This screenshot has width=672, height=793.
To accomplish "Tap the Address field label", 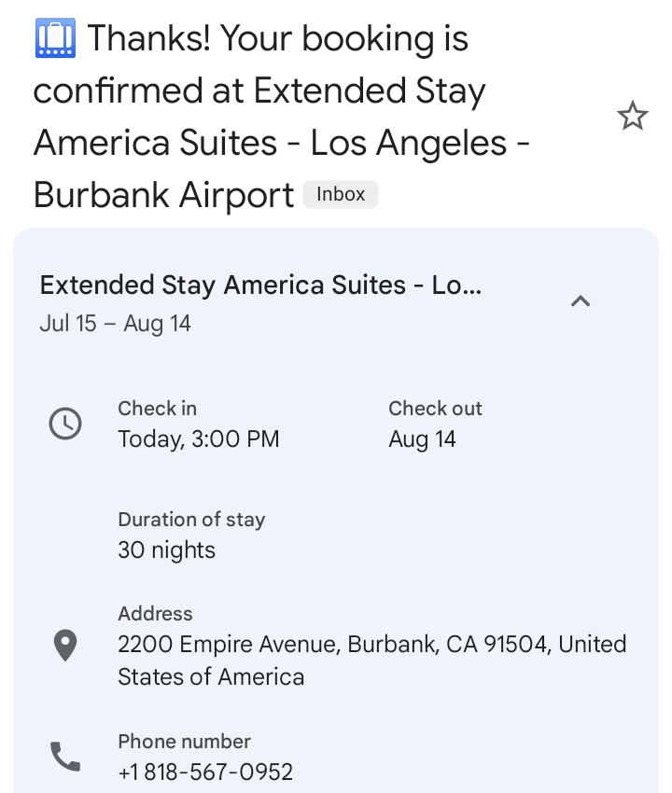I will [155, 614].
